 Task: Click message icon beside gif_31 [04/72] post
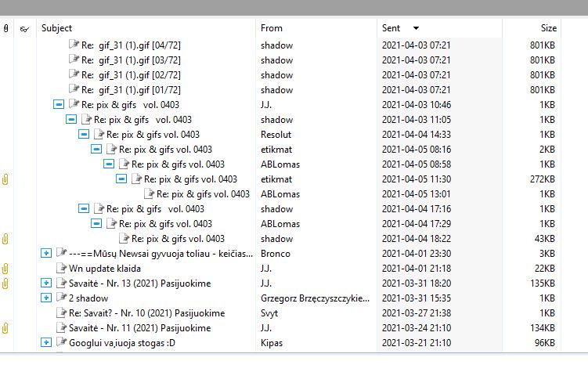[x=74, y=45]
